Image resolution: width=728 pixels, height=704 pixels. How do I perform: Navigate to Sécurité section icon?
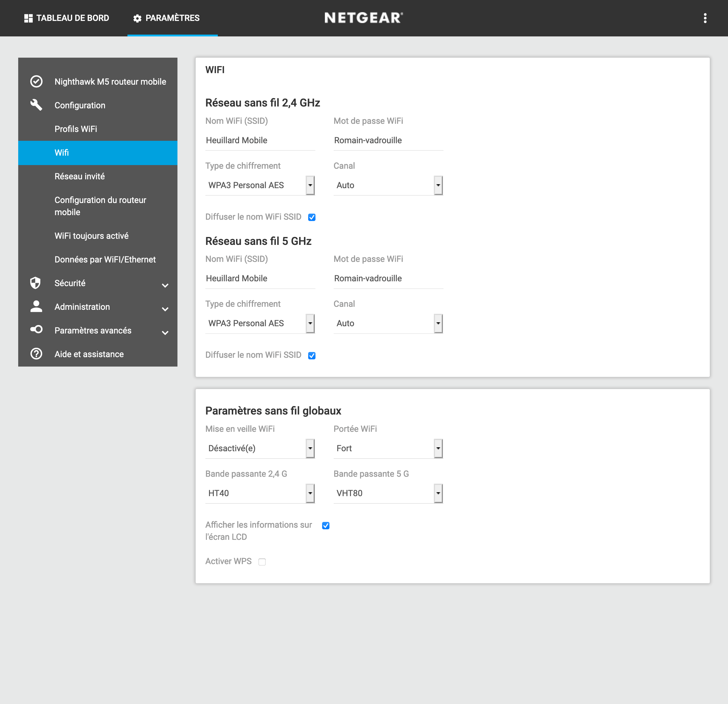37,283
